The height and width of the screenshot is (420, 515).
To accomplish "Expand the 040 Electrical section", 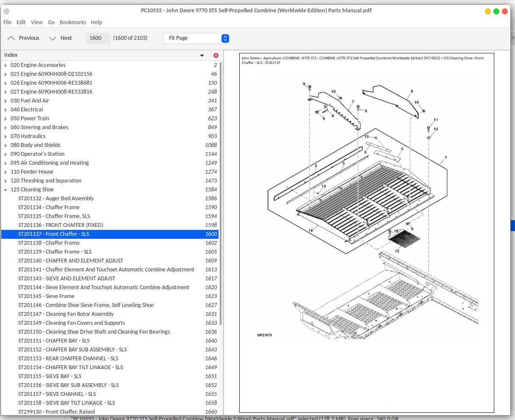I will 6,110.
